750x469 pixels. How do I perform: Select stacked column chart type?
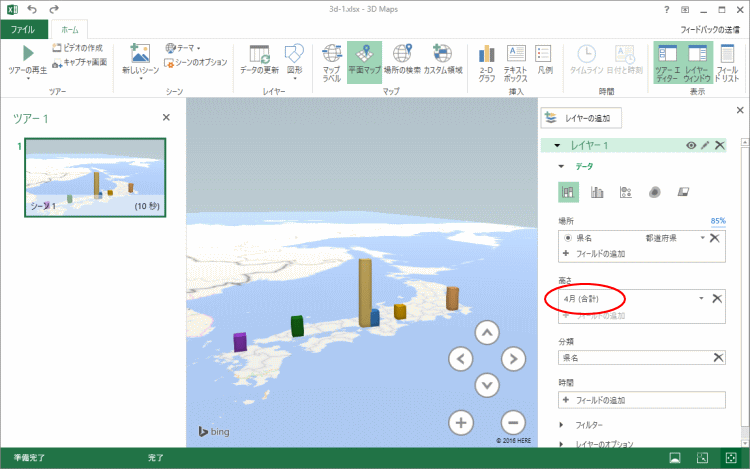click(568, 192)
